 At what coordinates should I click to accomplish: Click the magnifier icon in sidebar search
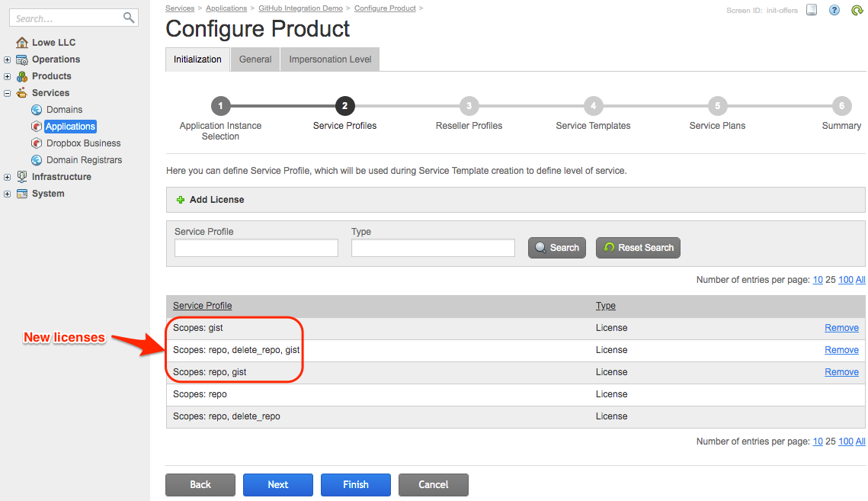[x=129, y=18]
